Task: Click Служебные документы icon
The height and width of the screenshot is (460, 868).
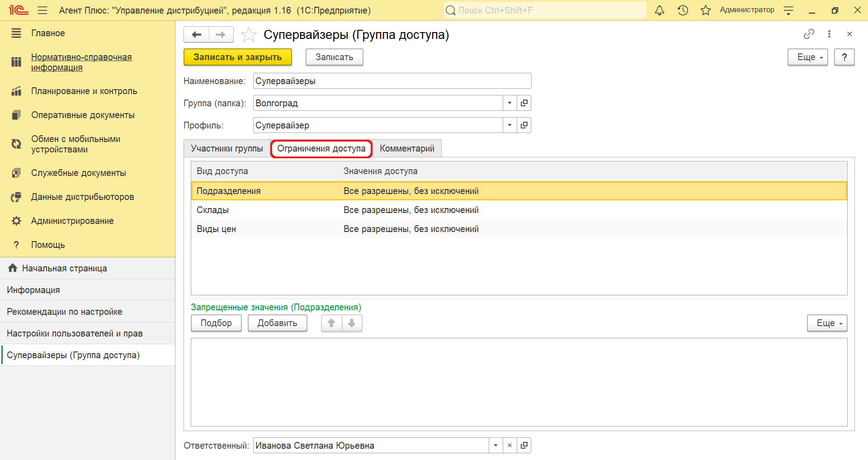Action: click(16, 173)
